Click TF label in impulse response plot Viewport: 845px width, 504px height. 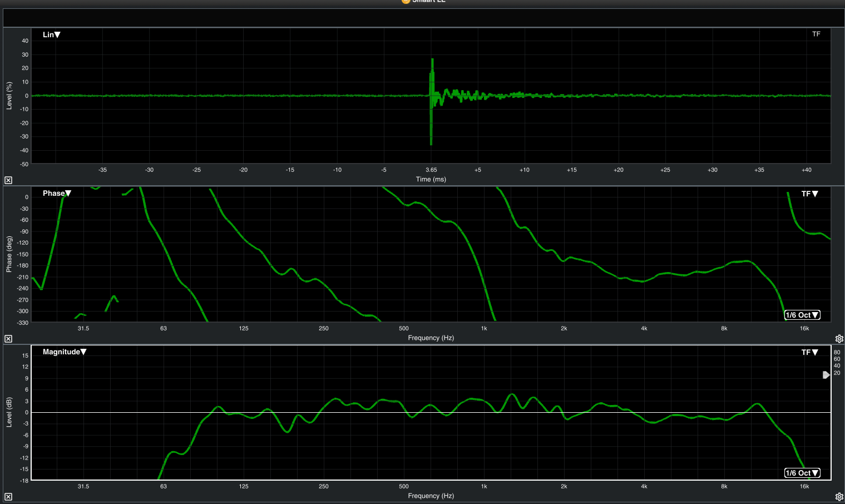816,34
